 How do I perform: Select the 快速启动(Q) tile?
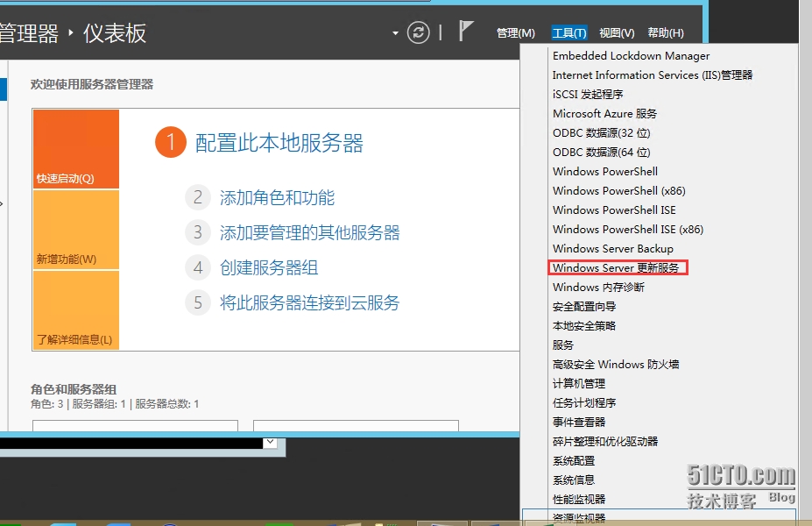click(x=76, y=149)
